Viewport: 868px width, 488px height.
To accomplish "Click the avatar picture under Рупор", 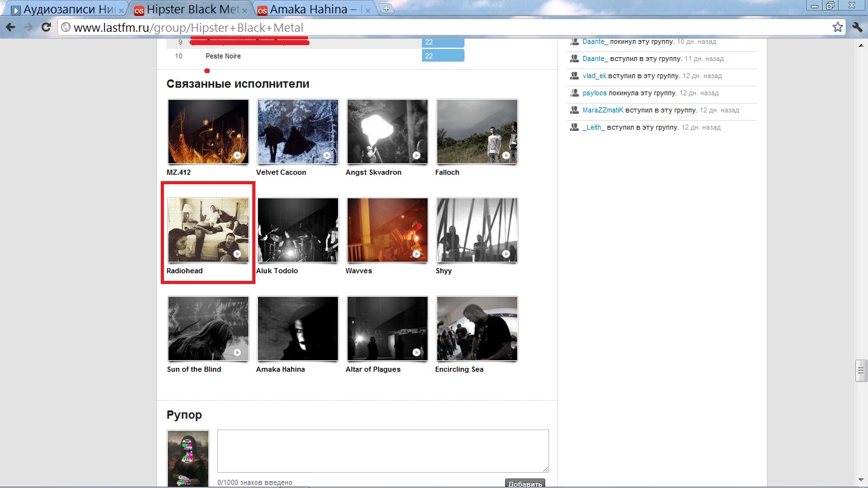I will pyautogui.click(x=187, y=459).
